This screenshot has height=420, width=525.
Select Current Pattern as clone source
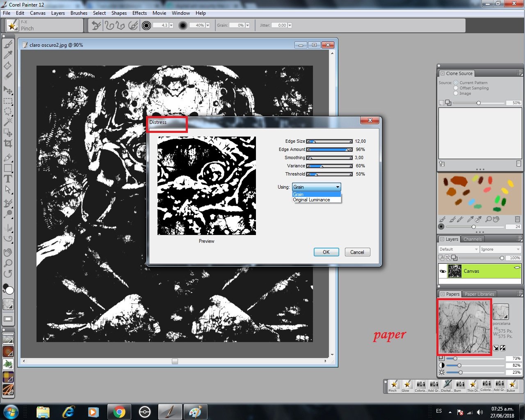[x=456, y=83]
